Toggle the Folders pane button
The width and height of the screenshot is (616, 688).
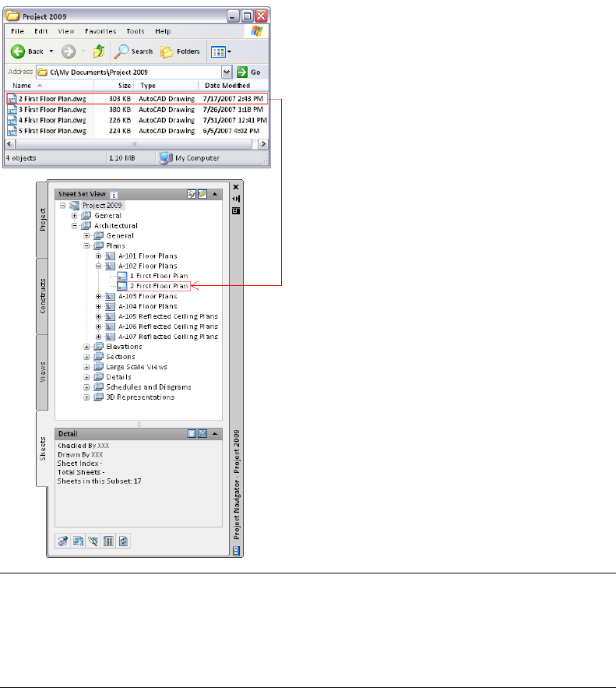click(x=180, y=51)
